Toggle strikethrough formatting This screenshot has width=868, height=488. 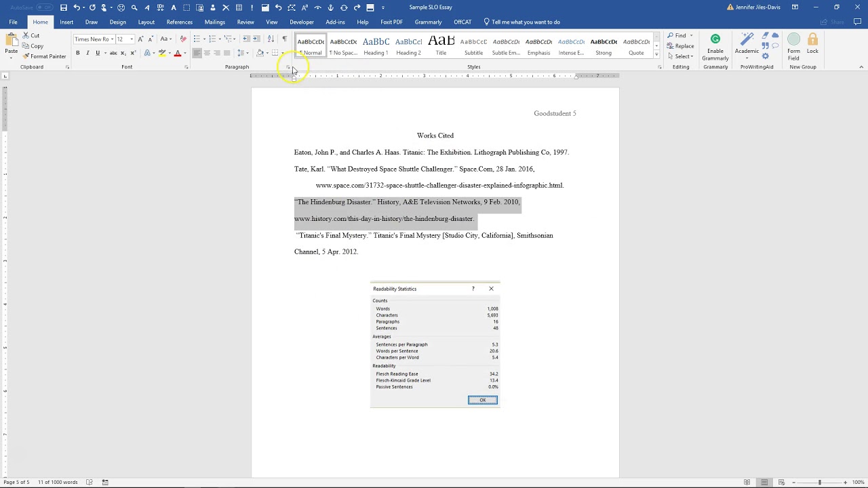[x=113, y=53]
